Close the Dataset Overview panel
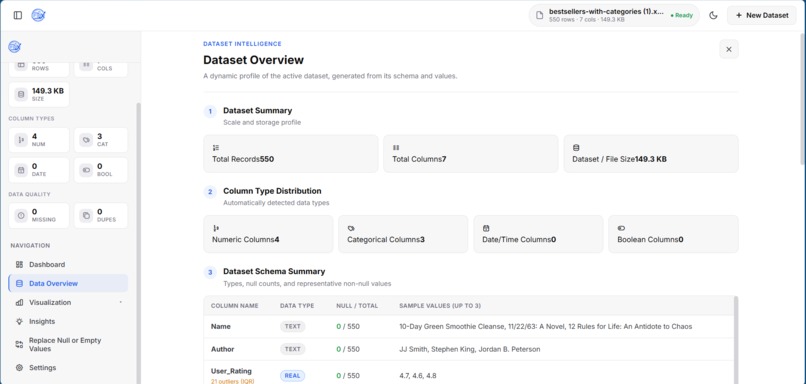 pos(728,49)
